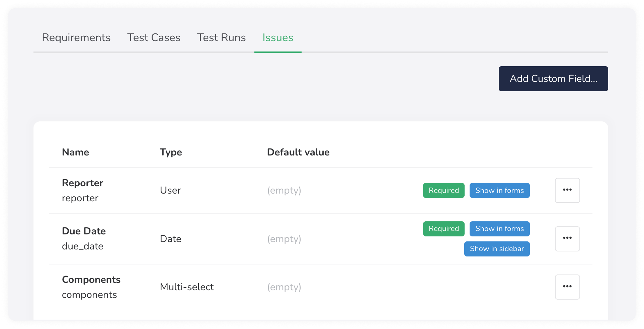Toggle the Required badge on Due Date

pyautogui.click(x=444, y=229)
